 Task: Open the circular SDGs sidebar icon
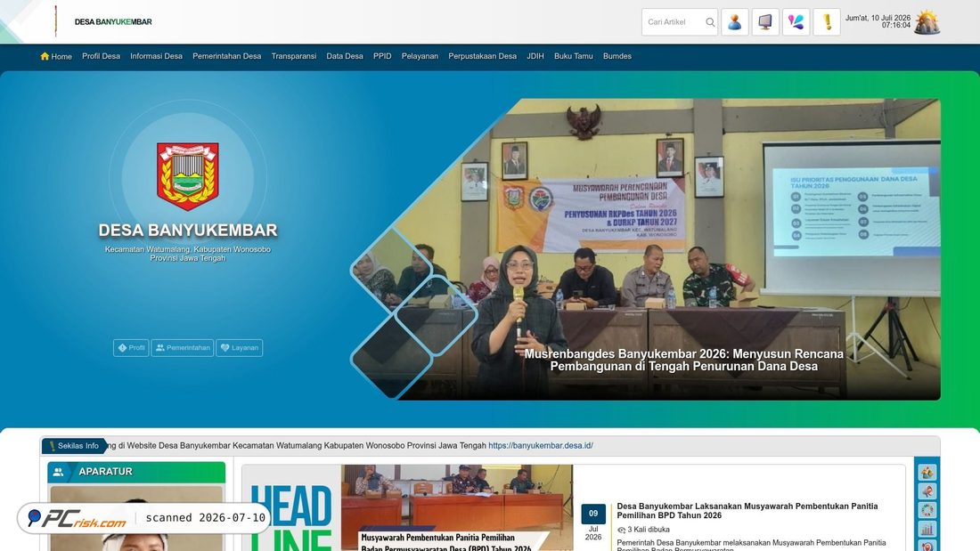pyautogui.click(x=927, y=510)
